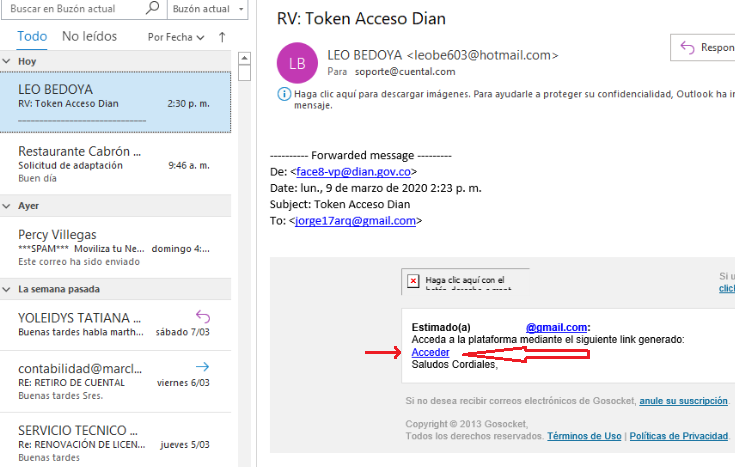Click the search magnifier icon
Viewport: 735px width, 467px height.
152,8
